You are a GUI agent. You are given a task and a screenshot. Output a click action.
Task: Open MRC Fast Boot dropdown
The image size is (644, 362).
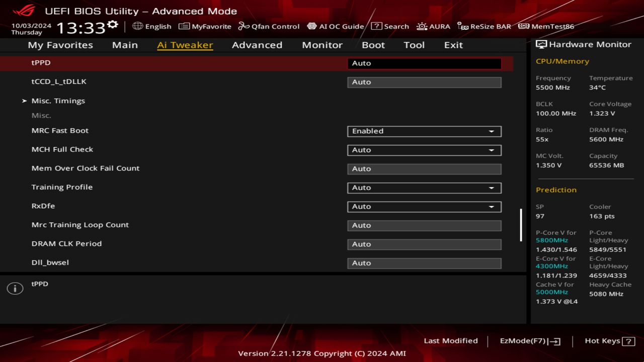(424, 131)
